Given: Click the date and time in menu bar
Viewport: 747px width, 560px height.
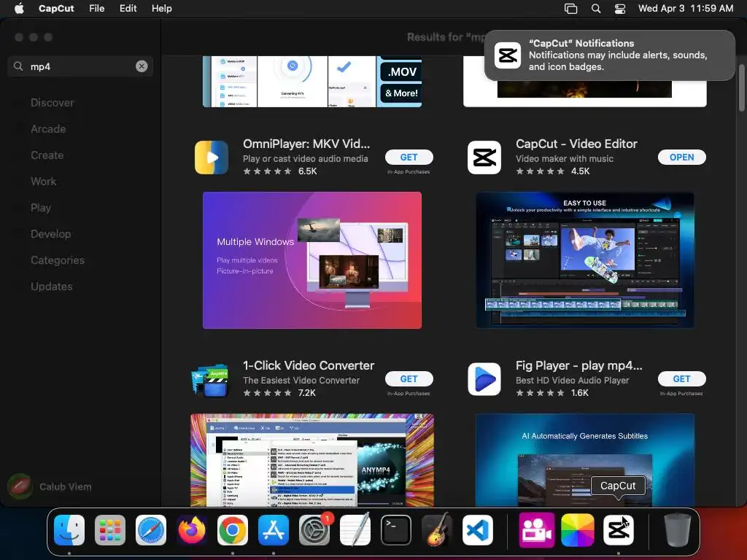Looking at the screenshot, I should pyautogui.click(x=686, y=9).
